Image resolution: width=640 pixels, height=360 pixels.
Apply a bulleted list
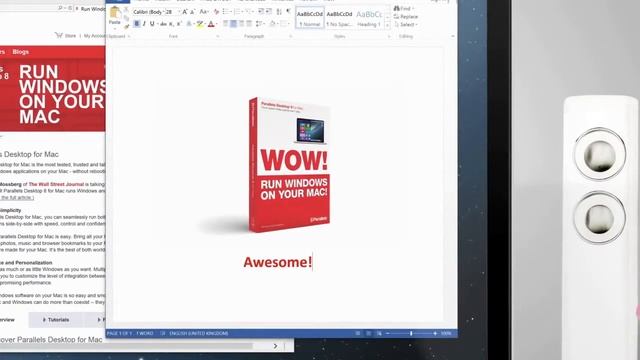[x=227, y=12]
